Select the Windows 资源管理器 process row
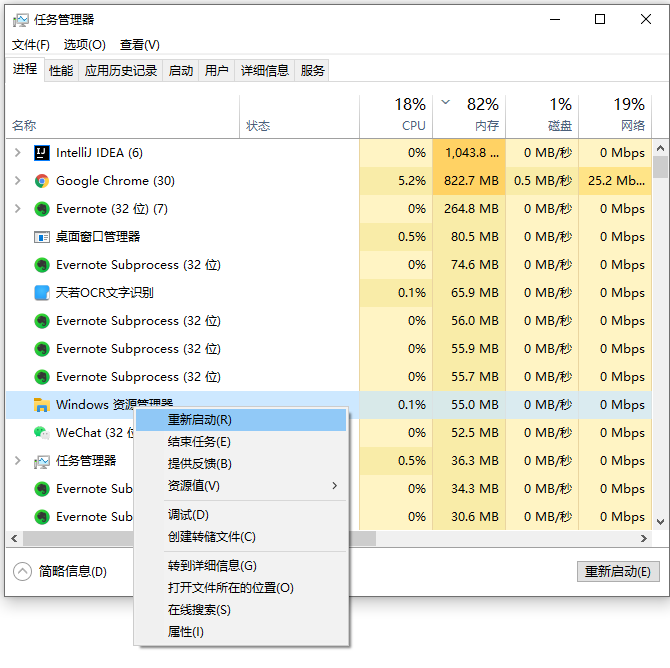This screenshot has width=670, height=668. coord(329,405)
